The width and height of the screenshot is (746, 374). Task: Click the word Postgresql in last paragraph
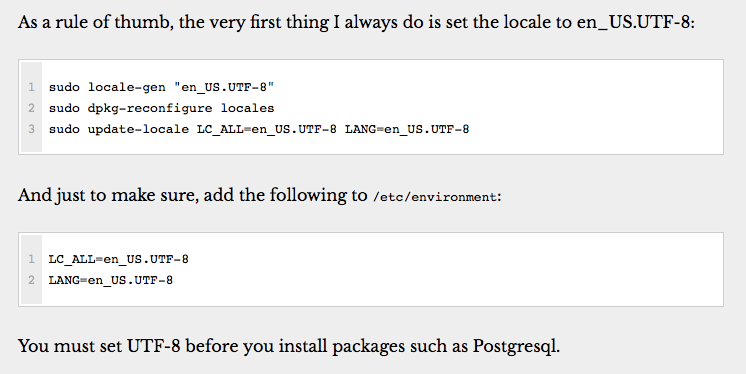tap(514, 346)
